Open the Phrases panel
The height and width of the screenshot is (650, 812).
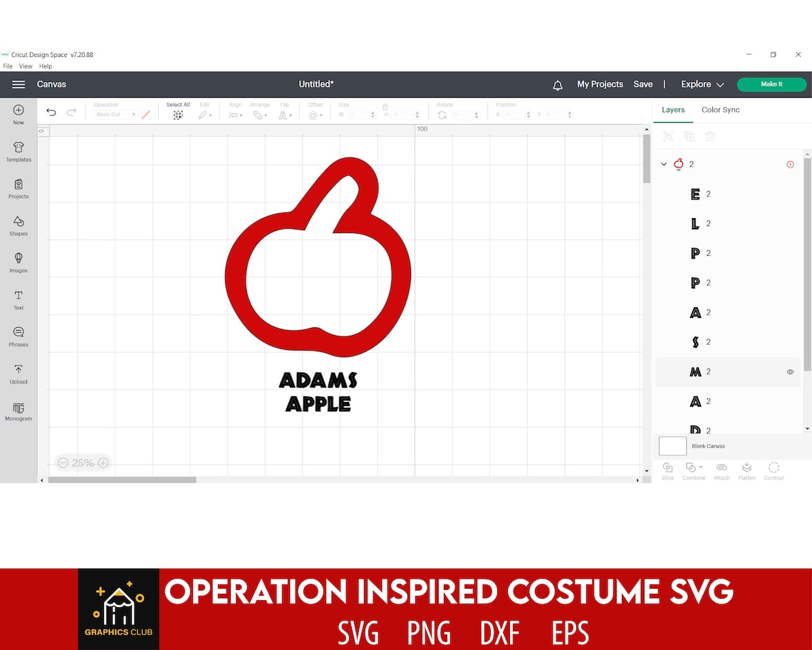click(19, 335)
